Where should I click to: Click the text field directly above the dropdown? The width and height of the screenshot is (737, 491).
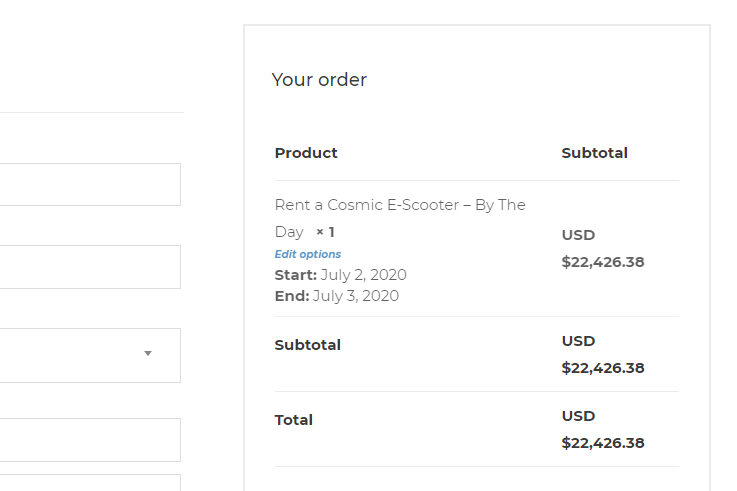point(90,267)
